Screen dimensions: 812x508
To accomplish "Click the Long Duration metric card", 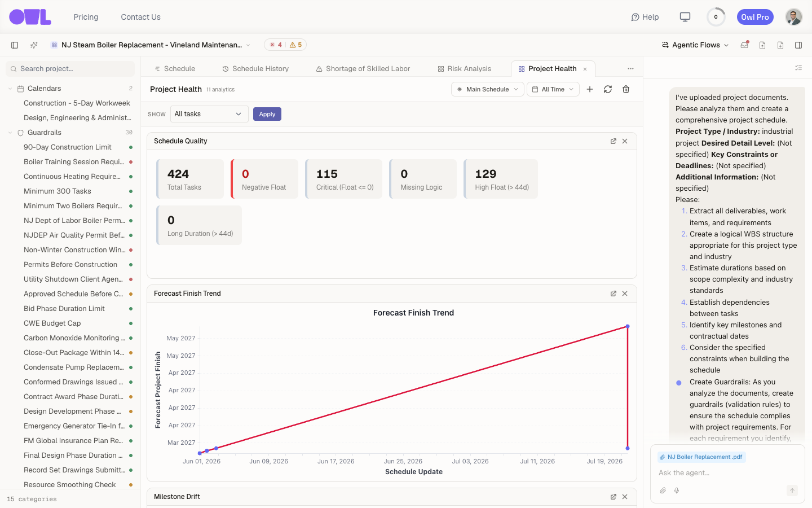I will coord(199,225).
